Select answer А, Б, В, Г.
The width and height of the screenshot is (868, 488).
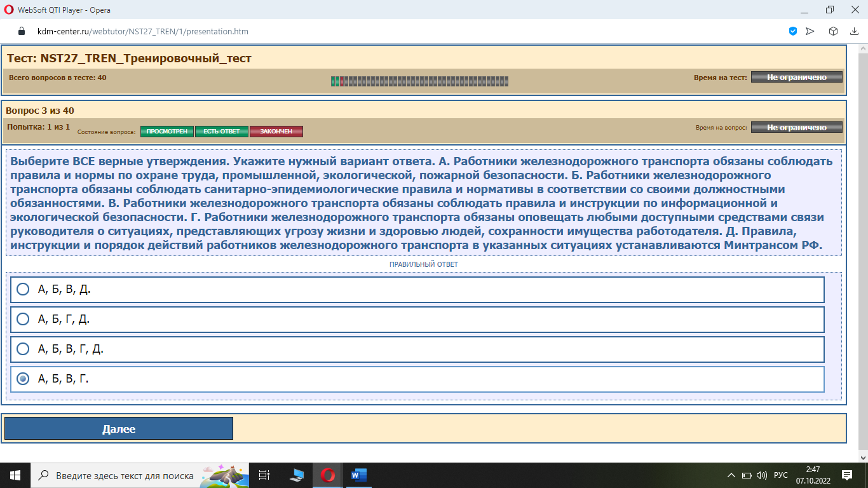(417, 379)
